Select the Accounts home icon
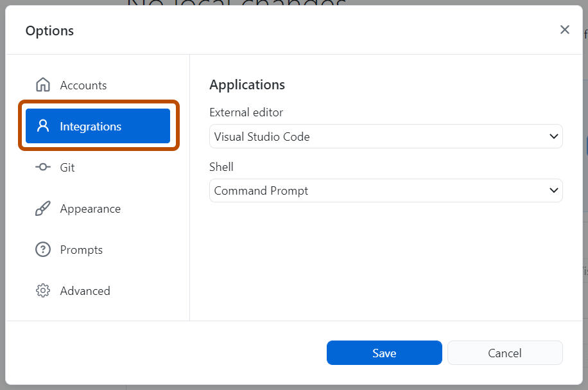This screenshot has height=390, width=588. (x=42, y=84)
